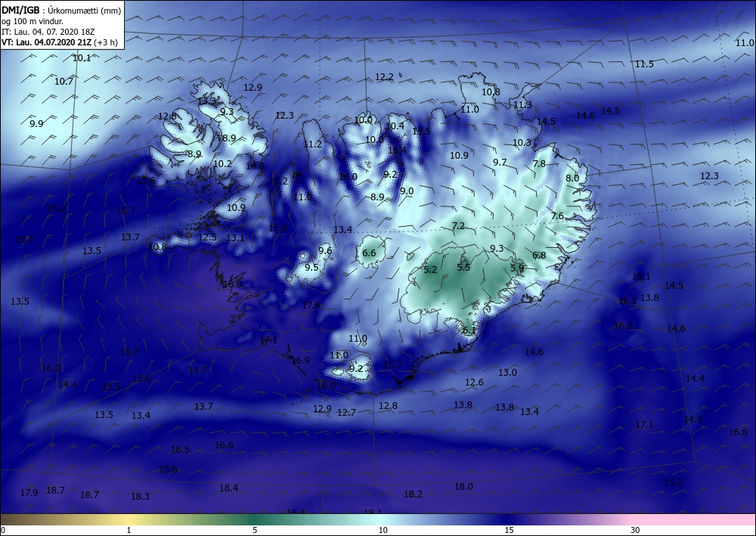This screenshot has width=756, height=536.
Task: Click the map value 18.2
Action: click(413, 494)
